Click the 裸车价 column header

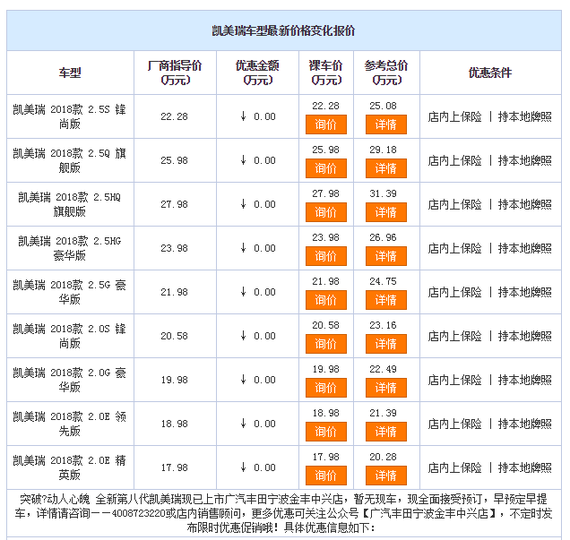click(326, 73)
